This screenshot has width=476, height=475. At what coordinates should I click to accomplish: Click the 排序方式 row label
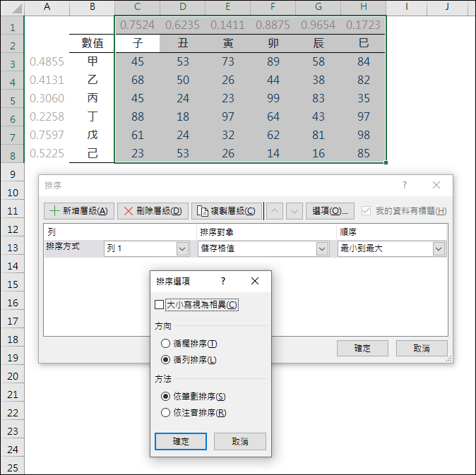[x=63, y=246]
